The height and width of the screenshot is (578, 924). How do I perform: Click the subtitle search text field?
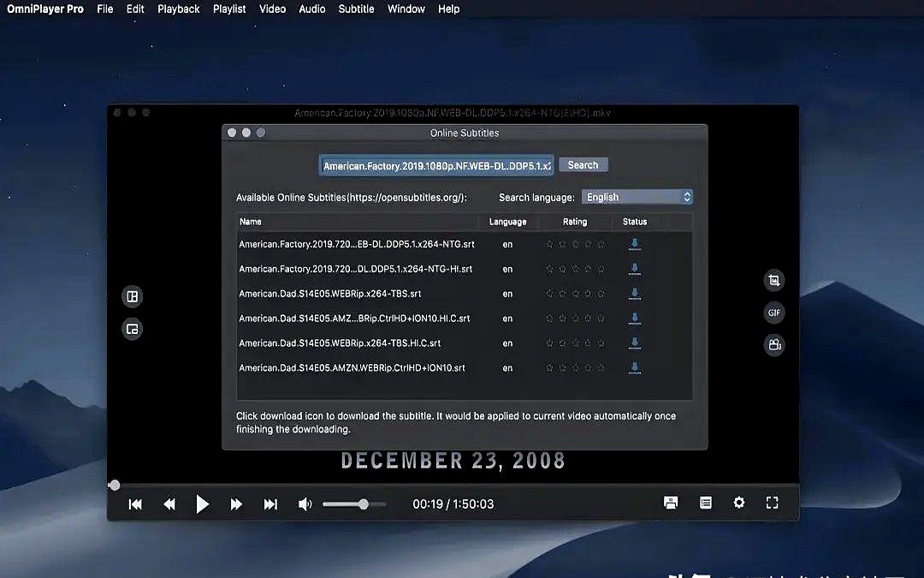tap(436, 166)
